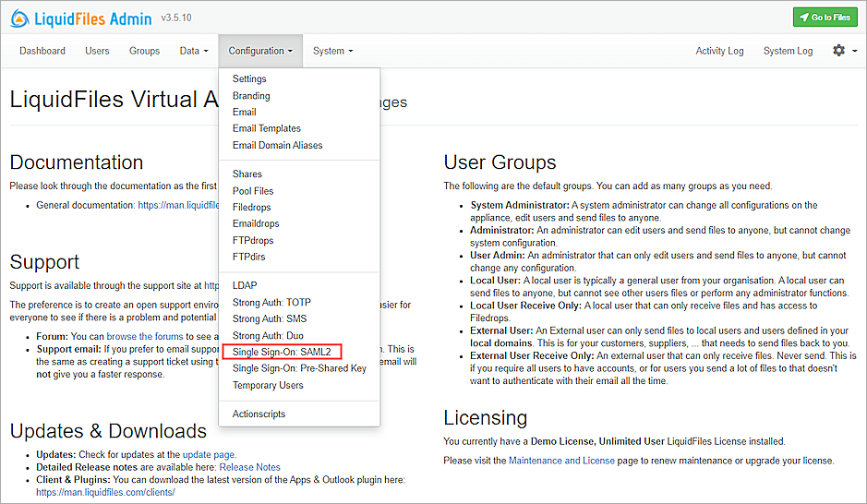Click the Updates & Downloads heading
This screenshot has width=867, height=504.
point(108,431)
